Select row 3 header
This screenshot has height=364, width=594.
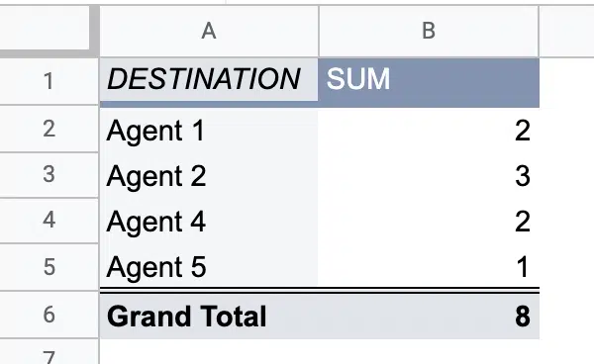click(x=49, y=175)
